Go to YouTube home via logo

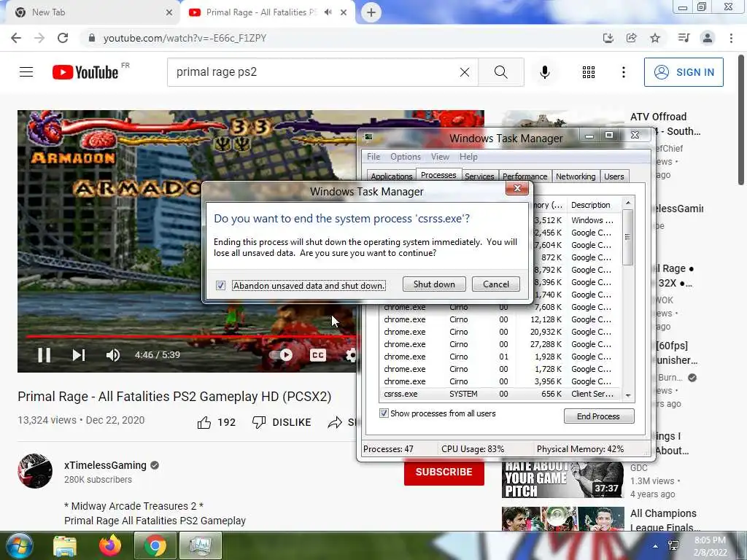click(x=85, y=72)
